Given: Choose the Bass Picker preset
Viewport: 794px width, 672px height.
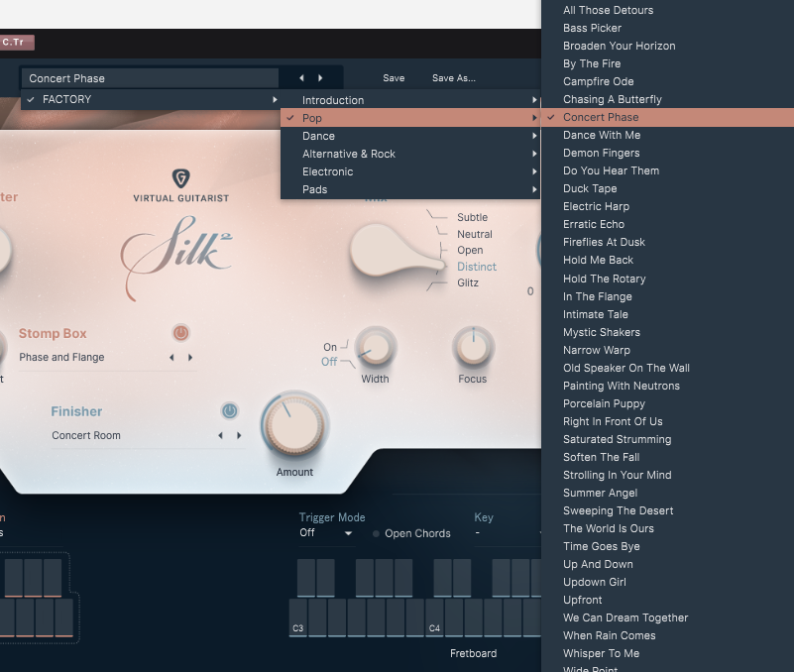Looking at the screenshot, I should click(x=667, y=28).
